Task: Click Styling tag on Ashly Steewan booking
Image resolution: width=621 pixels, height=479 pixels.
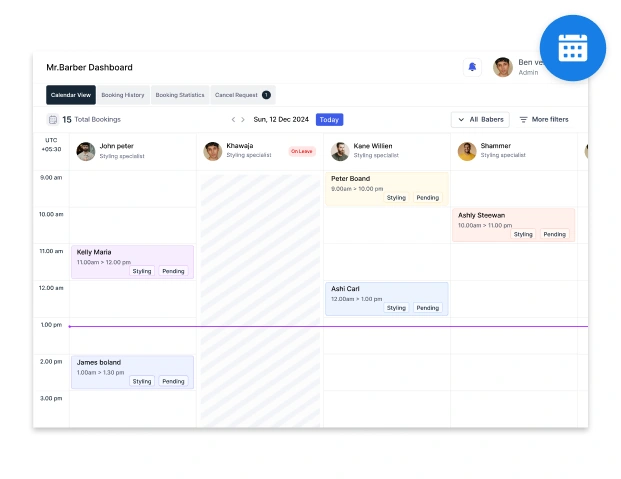Action: click(x=523, y=234)
